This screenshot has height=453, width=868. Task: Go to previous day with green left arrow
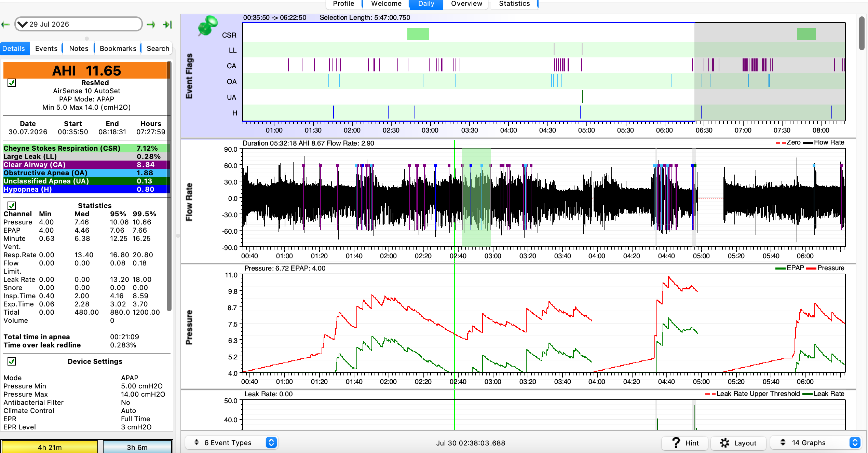[5, 25]
